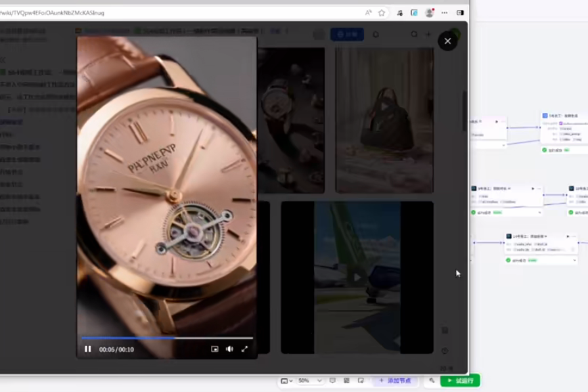Mute the video player's volume
Viewport: 588px width, 392px height.
pyautogui.click(x=229, y=349)
